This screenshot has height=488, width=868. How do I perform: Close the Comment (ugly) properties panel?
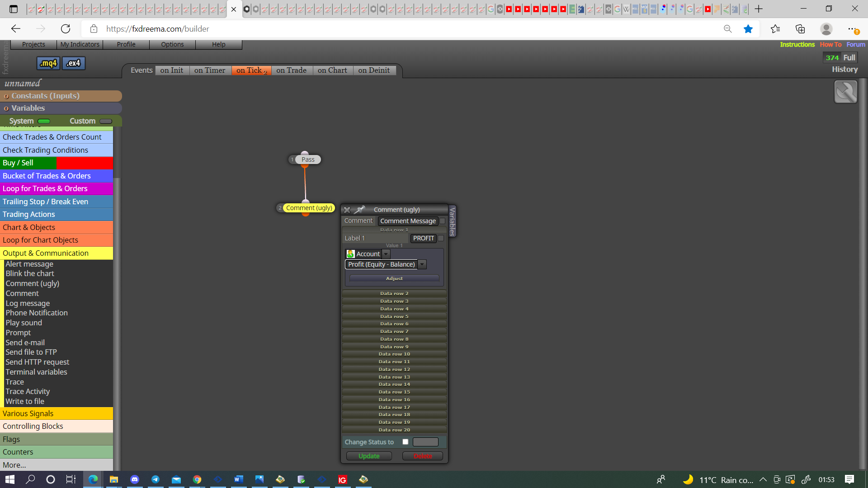[347, 210]
